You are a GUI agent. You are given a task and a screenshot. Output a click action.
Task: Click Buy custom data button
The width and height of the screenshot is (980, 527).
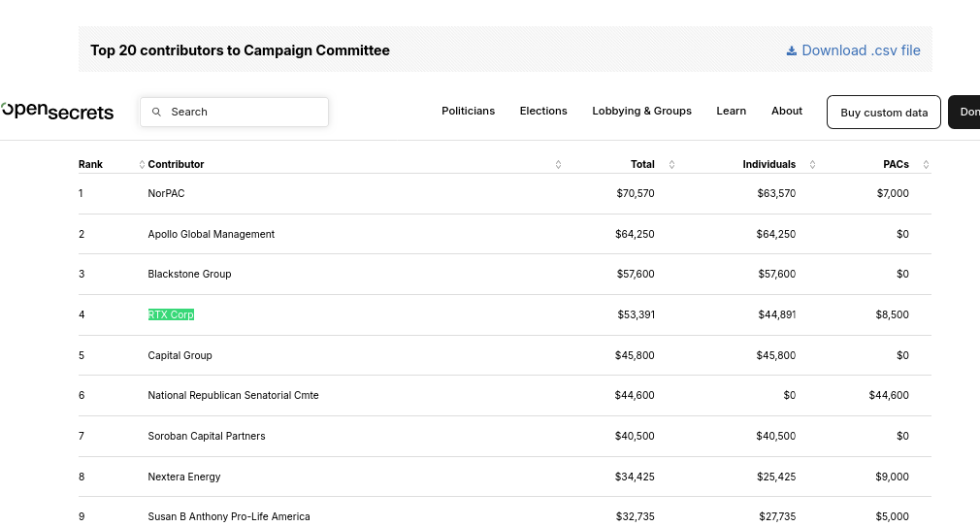884,113
